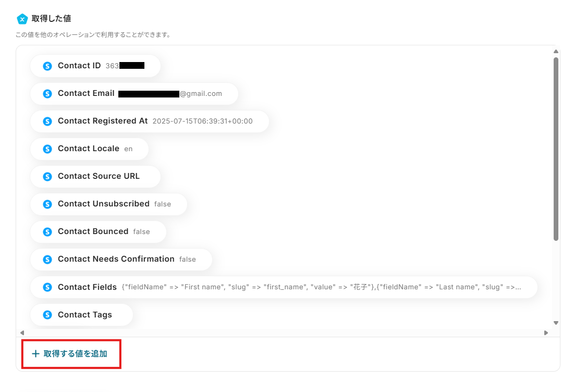This screenshot has height=392, width=574.
Task: Click the @gmail.com email value
Action: tap(201, 94)
